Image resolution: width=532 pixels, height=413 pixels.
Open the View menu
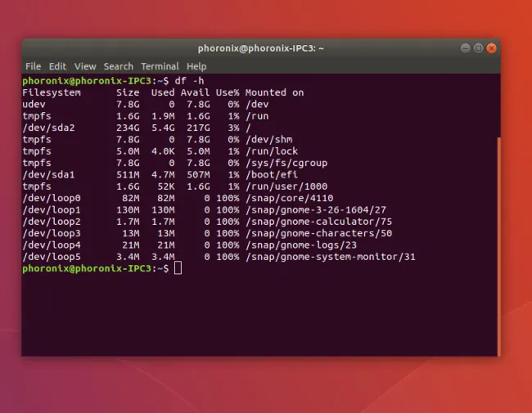coord(85,66)
